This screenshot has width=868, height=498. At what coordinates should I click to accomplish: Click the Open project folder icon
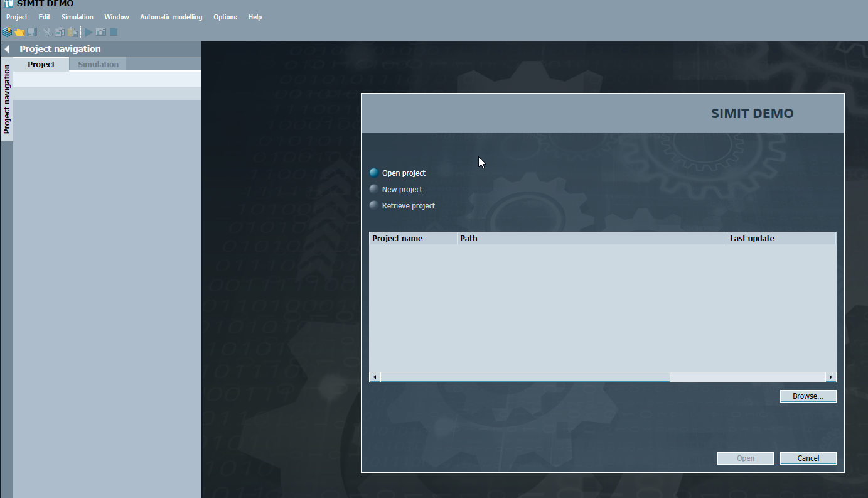[x=19, y=32]
